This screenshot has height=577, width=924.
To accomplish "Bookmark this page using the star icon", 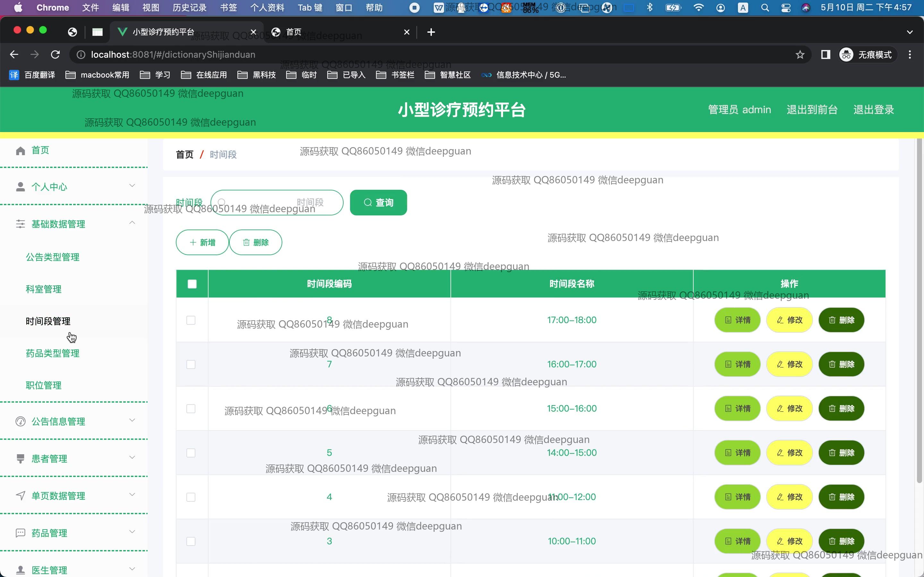I will click(x=800, y=54).
